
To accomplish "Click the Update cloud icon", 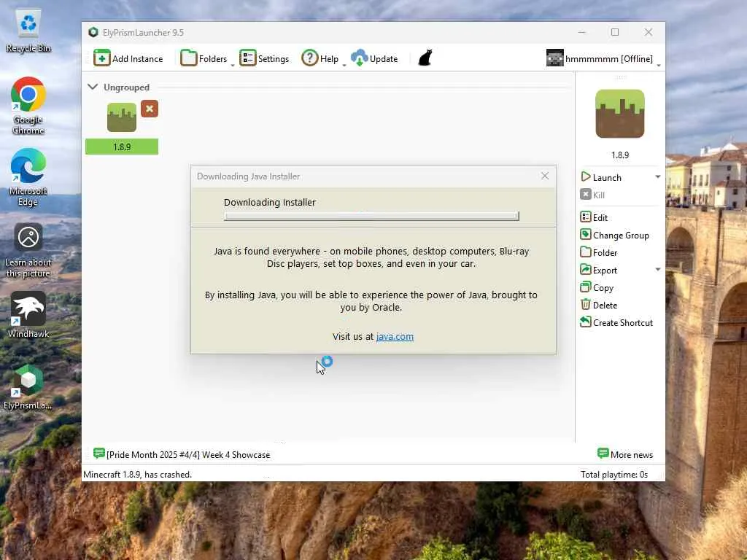I will (359, 58).
